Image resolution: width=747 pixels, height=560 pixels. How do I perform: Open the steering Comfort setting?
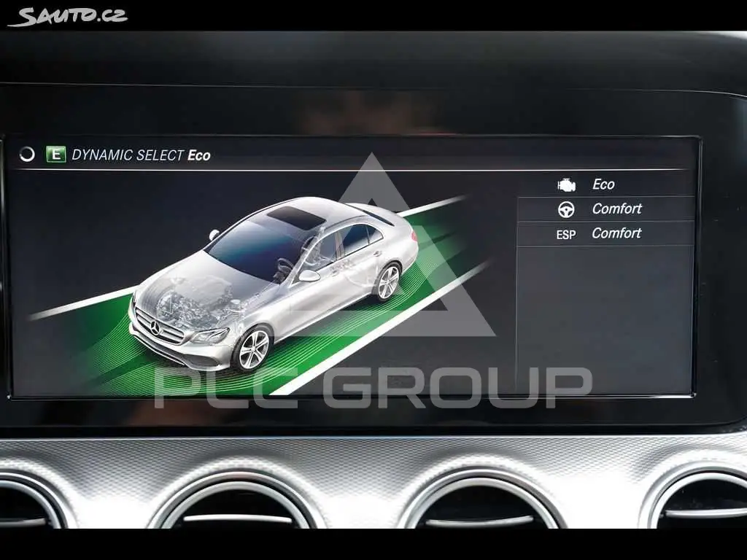(605, 209)
